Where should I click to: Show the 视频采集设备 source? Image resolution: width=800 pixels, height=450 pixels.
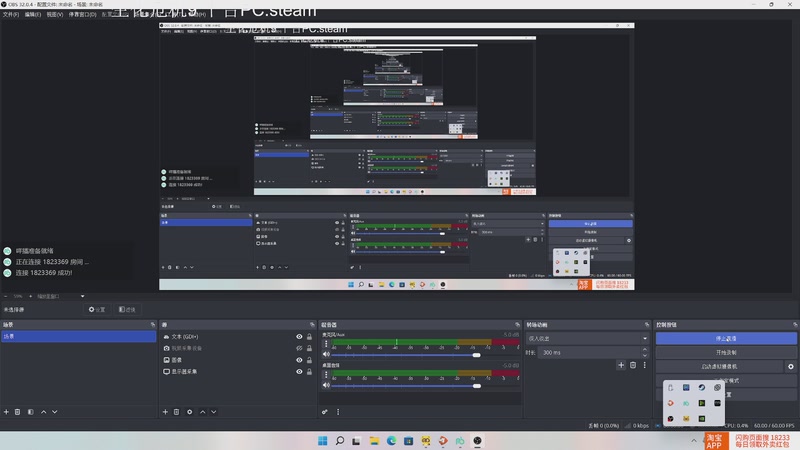click(299, 348)
